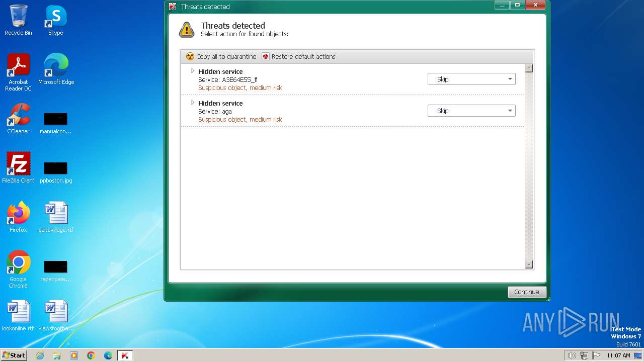This screenshot has height=362, width=644.
Task: Click Restore default actions
Action: [298, 56]
